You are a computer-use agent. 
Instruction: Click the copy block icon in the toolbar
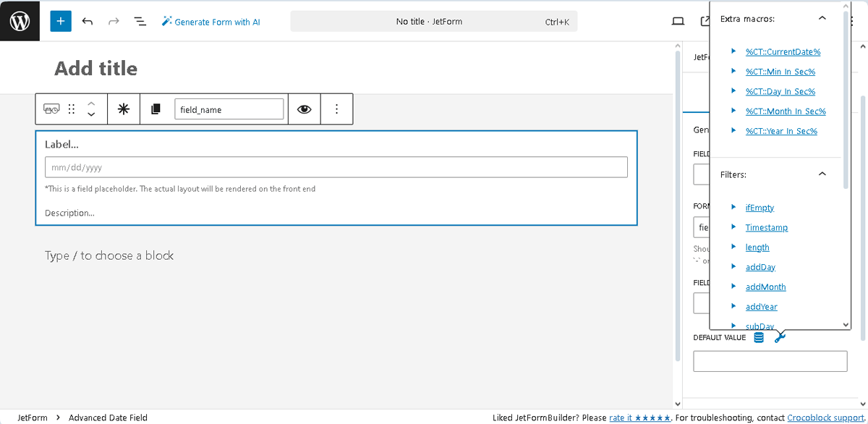coord(156,109)
